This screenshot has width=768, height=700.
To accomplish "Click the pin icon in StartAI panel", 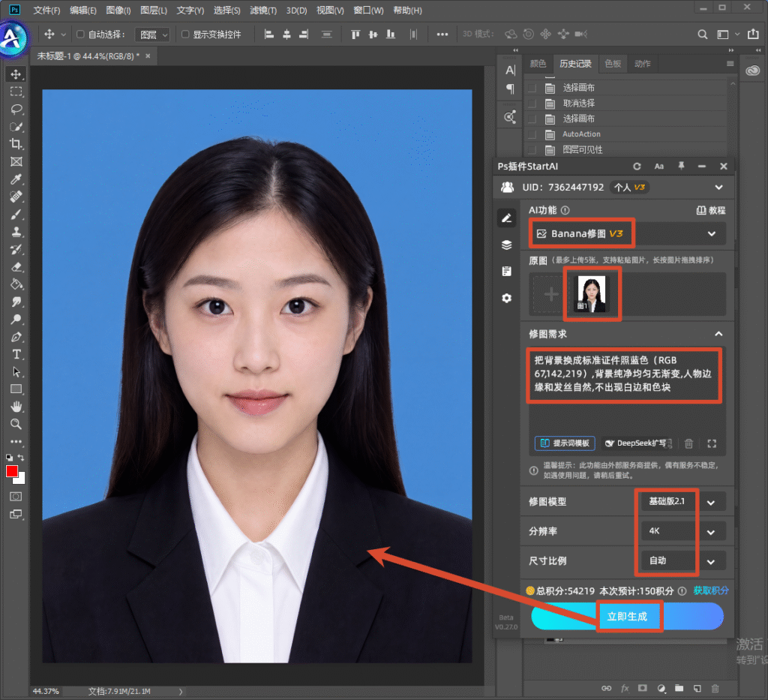I will click(x=681, y=166).
